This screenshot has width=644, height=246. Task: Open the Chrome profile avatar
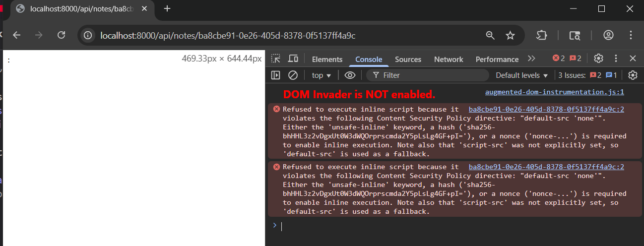coord(608,35)
